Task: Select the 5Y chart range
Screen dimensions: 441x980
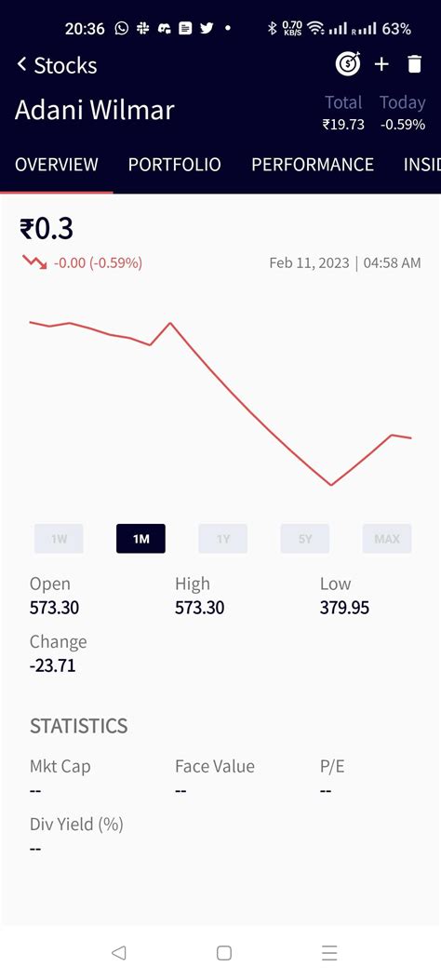Action: 305,539
